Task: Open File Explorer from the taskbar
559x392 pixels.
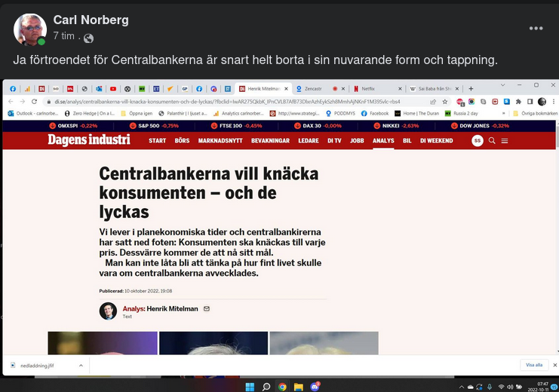Action: (299, 387)
